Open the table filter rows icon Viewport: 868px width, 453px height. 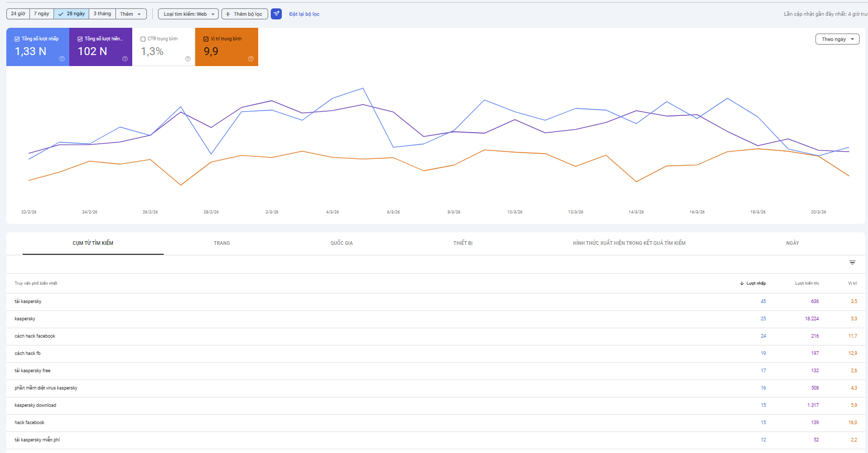tap(852, 263)
